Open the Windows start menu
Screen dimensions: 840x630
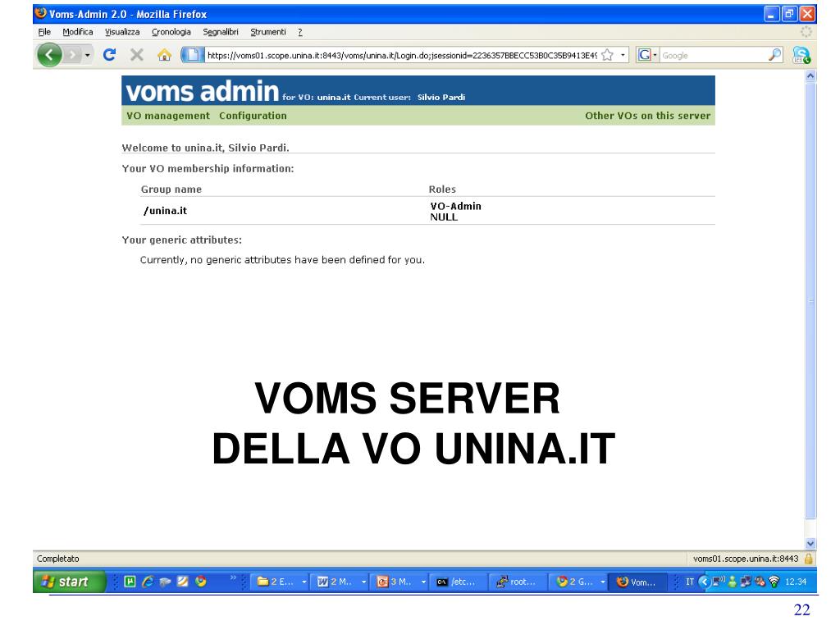(70, 582)
